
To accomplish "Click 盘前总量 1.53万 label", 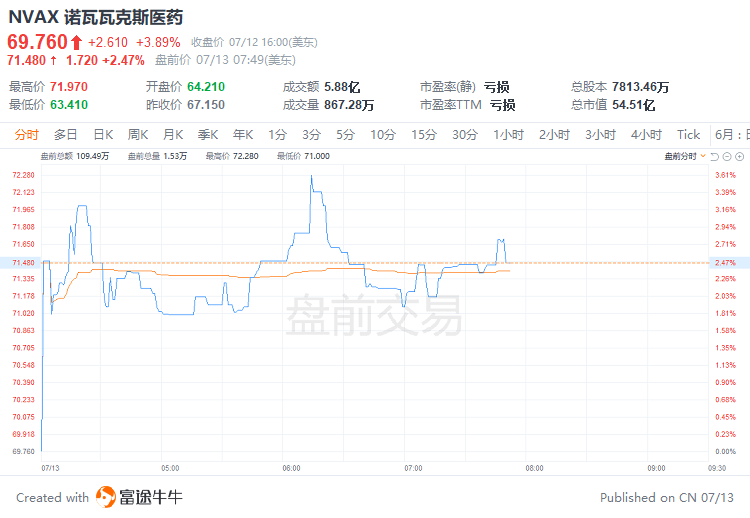I will [x=157, y=156].
